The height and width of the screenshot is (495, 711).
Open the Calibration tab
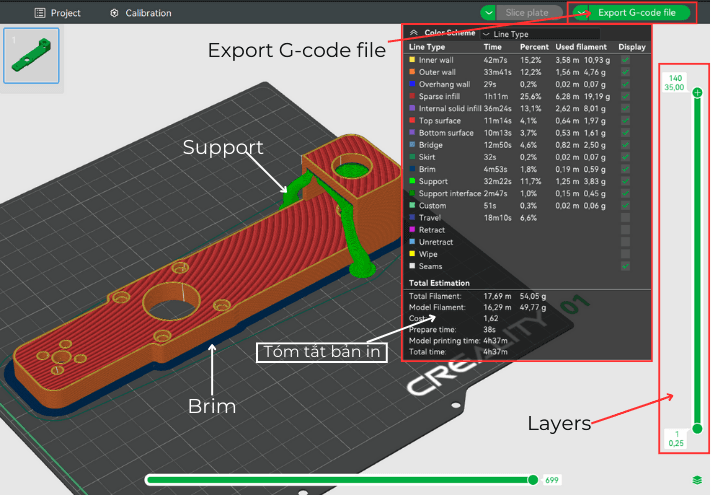click(x=141, y=13)
